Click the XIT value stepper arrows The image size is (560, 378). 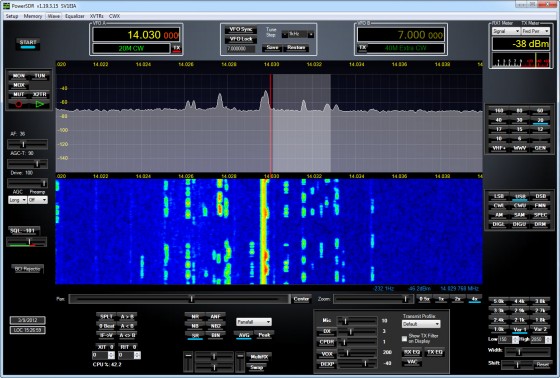tap(111, 355)
